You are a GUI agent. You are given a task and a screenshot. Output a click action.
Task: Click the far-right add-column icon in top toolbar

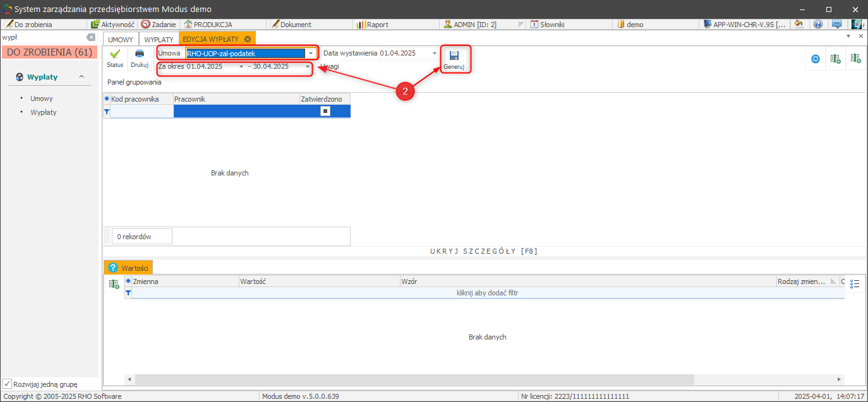coord(855,59)
